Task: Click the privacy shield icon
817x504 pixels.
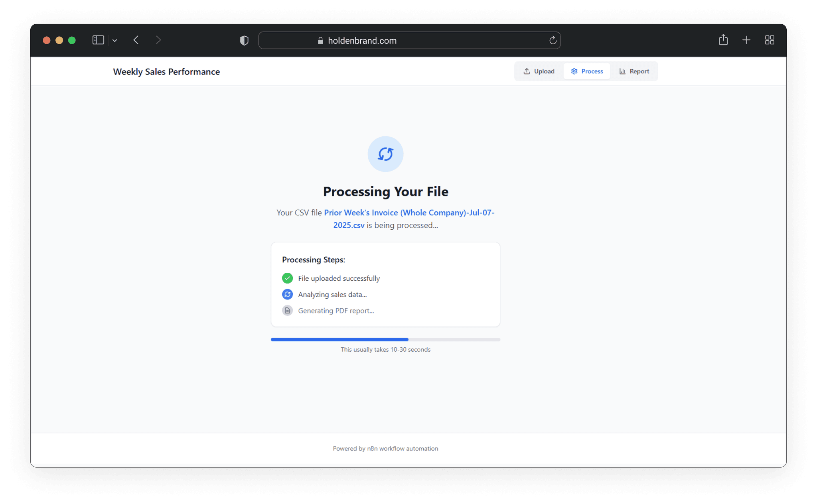Action: (x=244, y=40)
